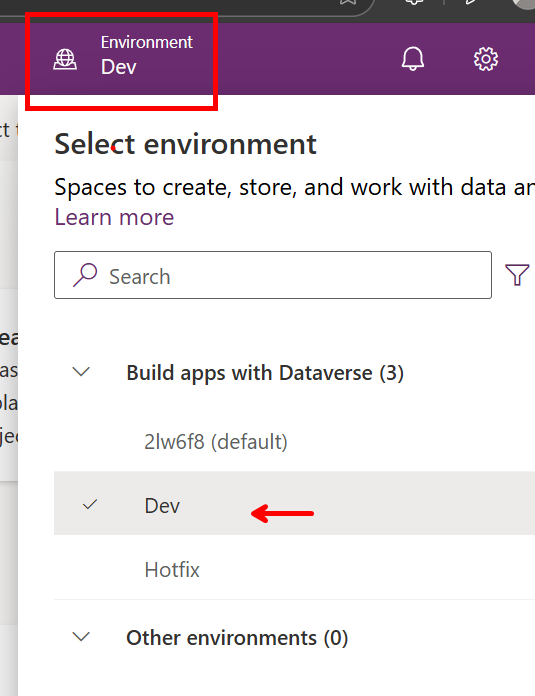Open the filter funnel icon
535x696 pixels.
(517, 275)
